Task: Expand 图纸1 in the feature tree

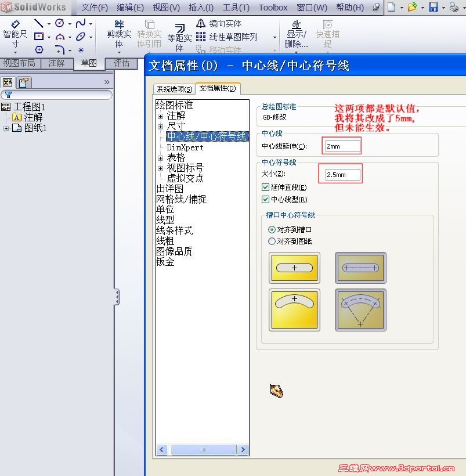Action: pyautogui.click(x=6, y=128)
